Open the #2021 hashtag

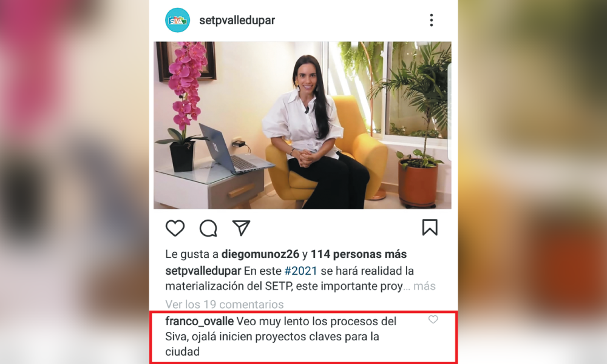pyautogui.click(x=301, y=271)
